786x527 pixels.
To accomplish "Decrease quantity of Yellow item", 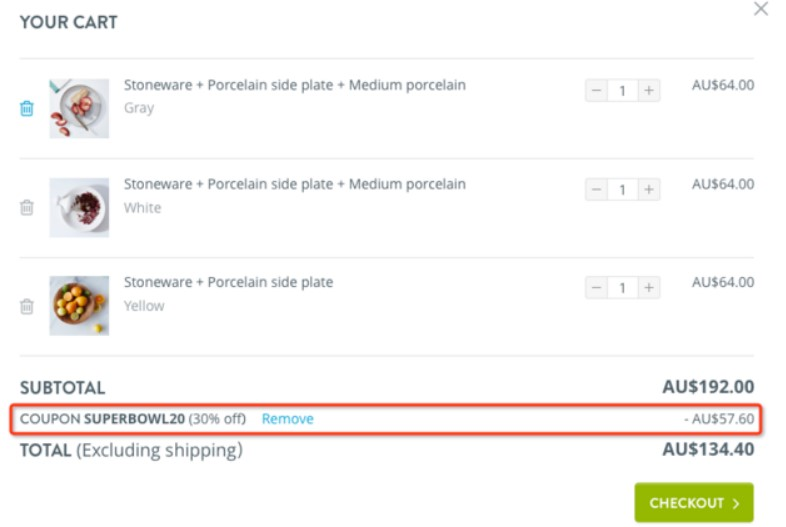I will pyautogui.click(x=597, y=288).
